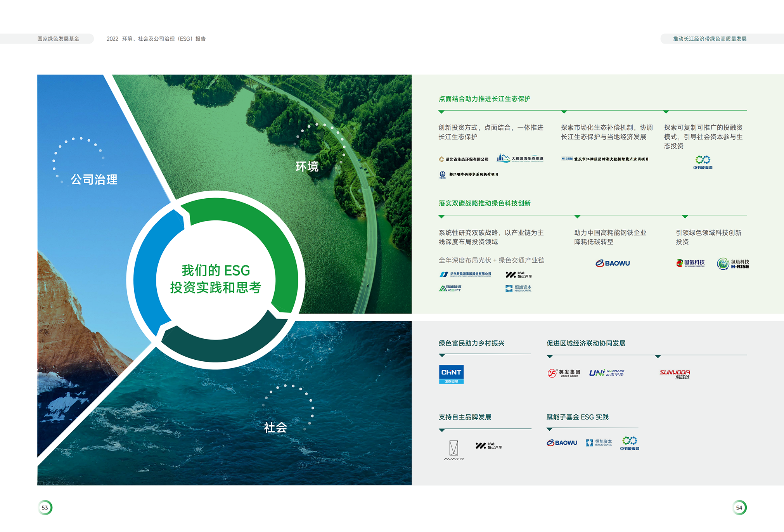Click the SUNWODA 欣旺达 logo
This screenshot has height=532, width=784.
coord(675,374)
